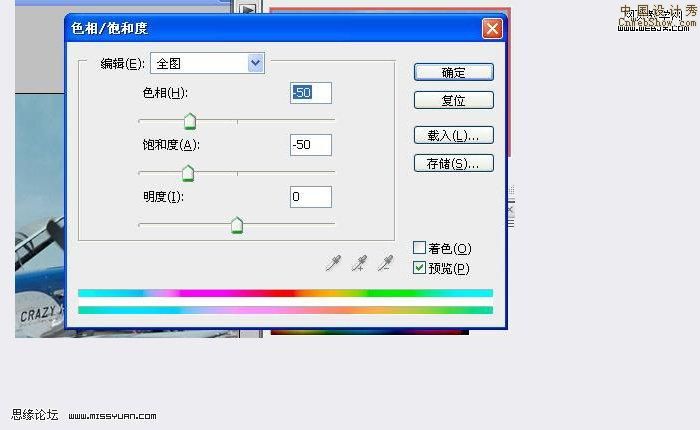
Task: Toggle the 预览 preview checkbox
Action: tap(419, 267)
